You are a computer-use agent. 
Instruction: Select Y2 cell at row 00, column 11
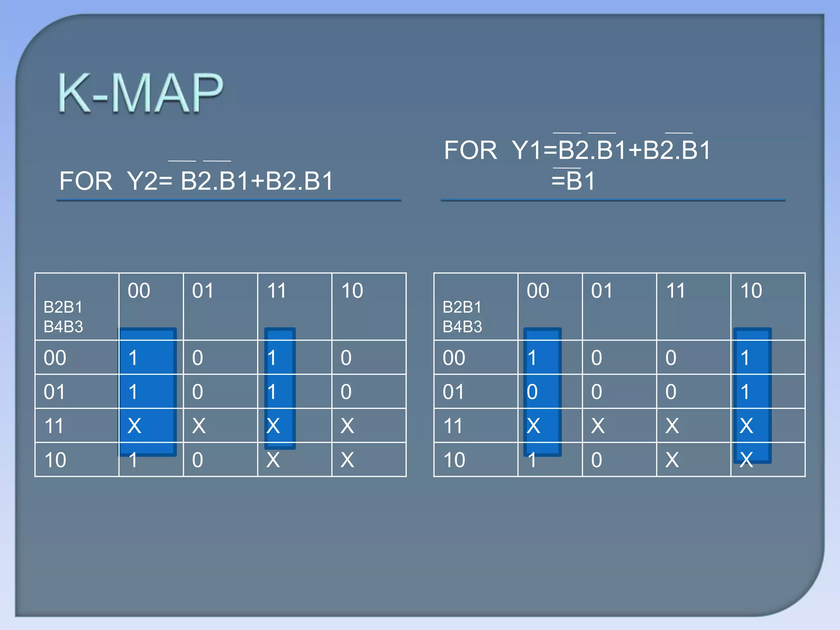tap(294, 357)
